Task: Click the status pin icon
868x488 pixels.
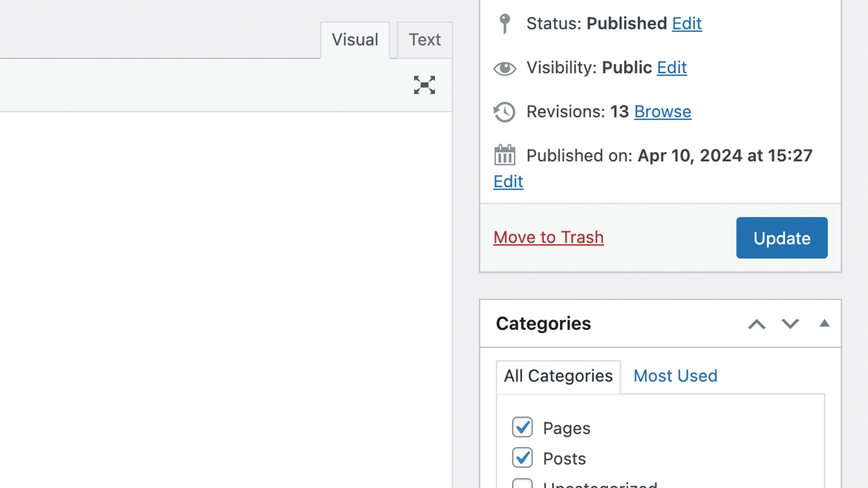Action: click(505, 24)
